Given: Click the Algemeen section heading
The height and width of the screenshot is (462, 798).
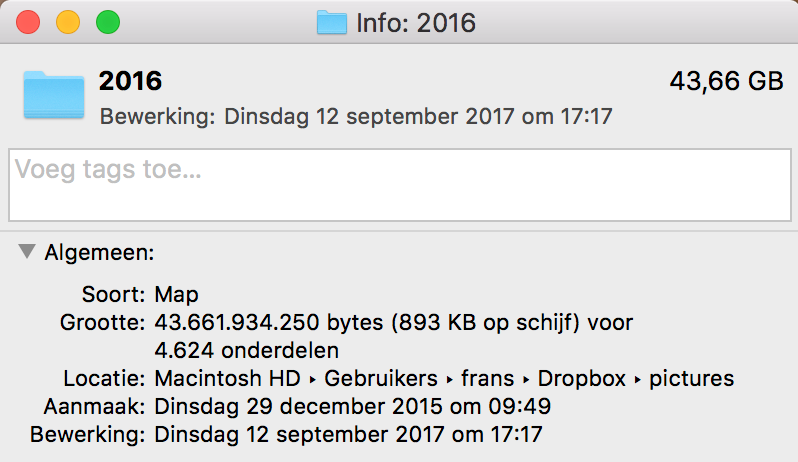Looking at the screenshot, I should (x=99, y=253).
